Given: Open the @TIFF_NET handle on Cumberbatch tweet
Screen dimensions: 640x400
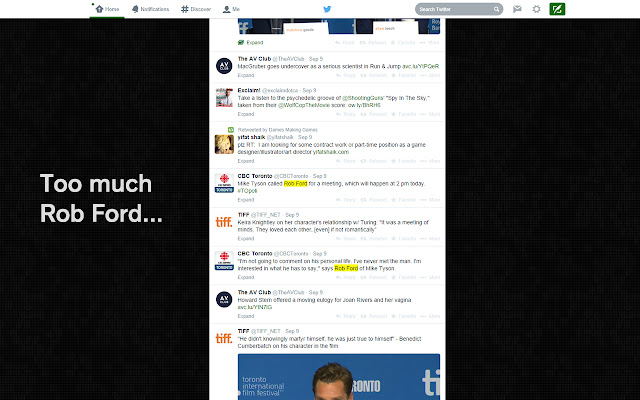Looking at the screenshot, I should [266, 331].
